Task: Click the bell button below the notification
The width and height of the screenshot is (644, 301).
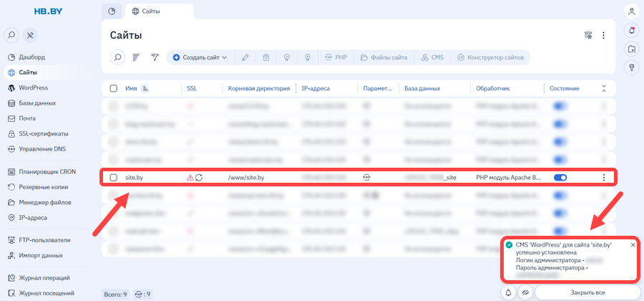Action: pyautogui.click(x=509, y=293)
